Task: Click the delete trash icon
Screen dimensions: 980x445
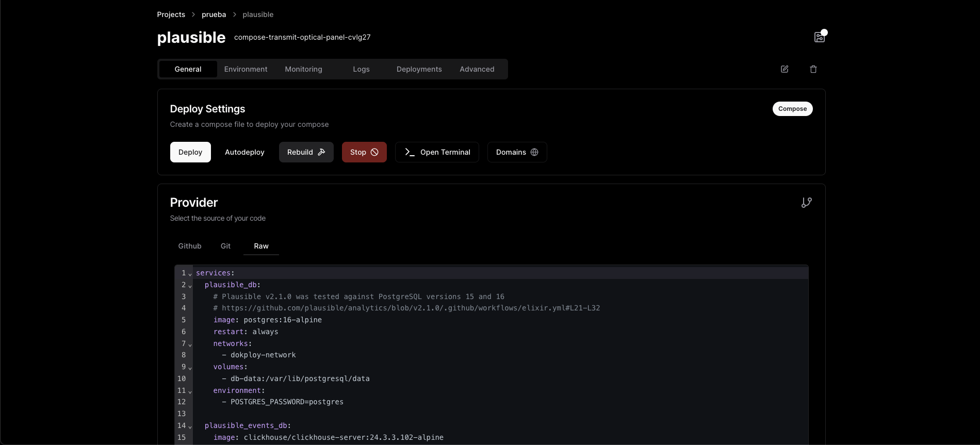Action: 813,69
